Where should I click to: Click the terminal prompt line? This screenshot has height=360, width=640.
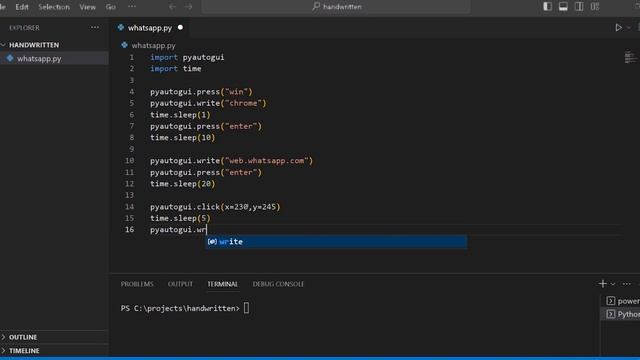[184, 308]
